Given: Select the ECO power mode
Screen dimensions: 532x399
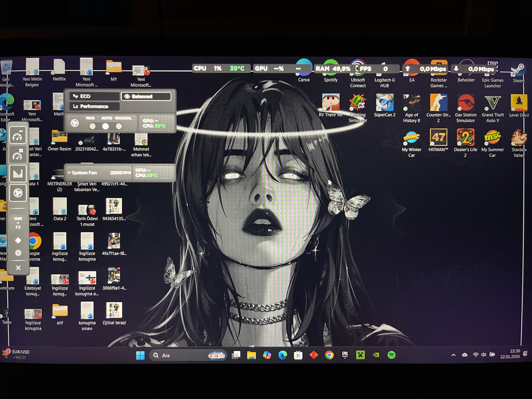Looking at the screenshot, I should (x=95, y=96).
